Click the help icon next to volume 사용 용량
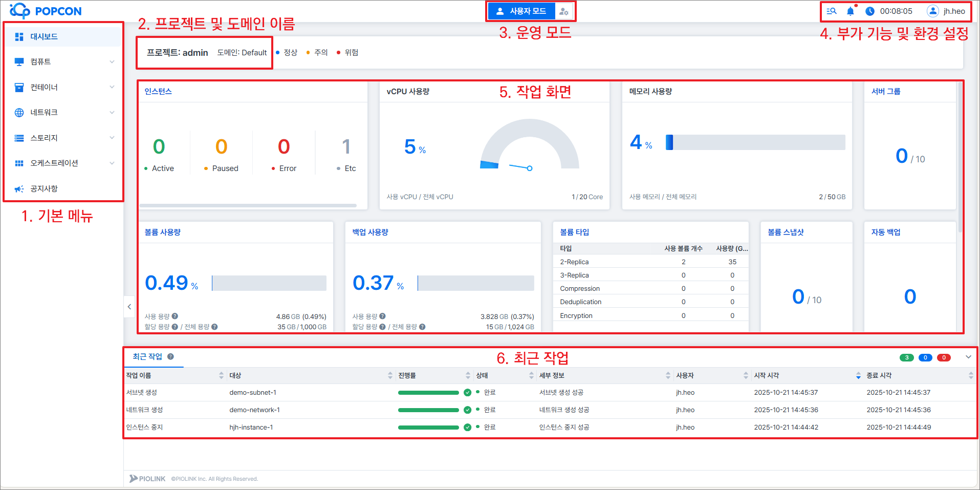 (175, 316)
